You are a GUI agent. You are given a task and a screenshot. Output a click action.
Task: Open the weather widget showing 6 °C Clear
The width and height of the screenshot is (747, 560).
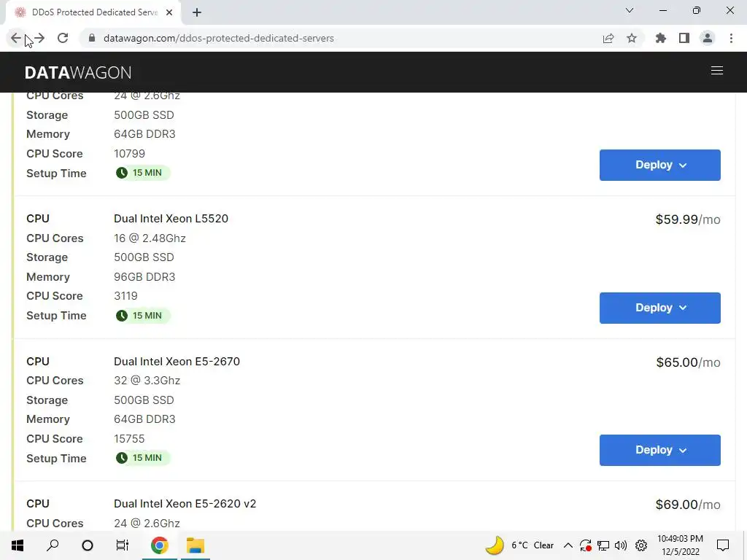519,545
